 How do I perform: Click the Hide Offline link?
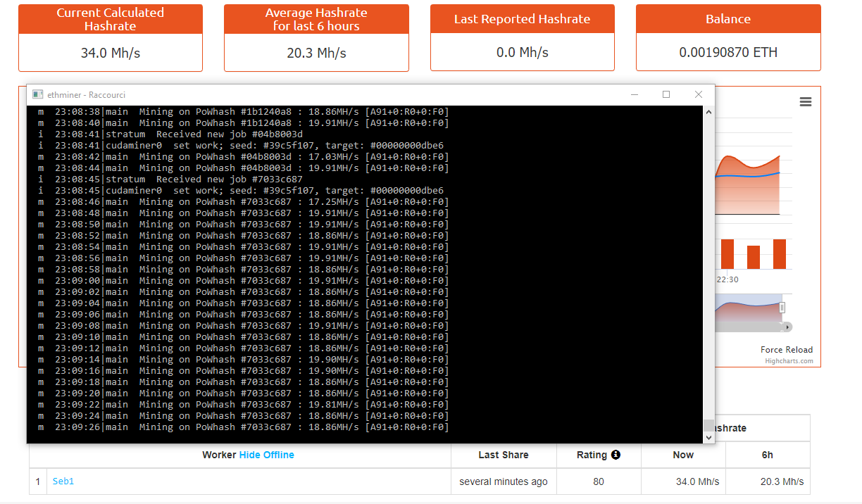[x=267, y=455]
